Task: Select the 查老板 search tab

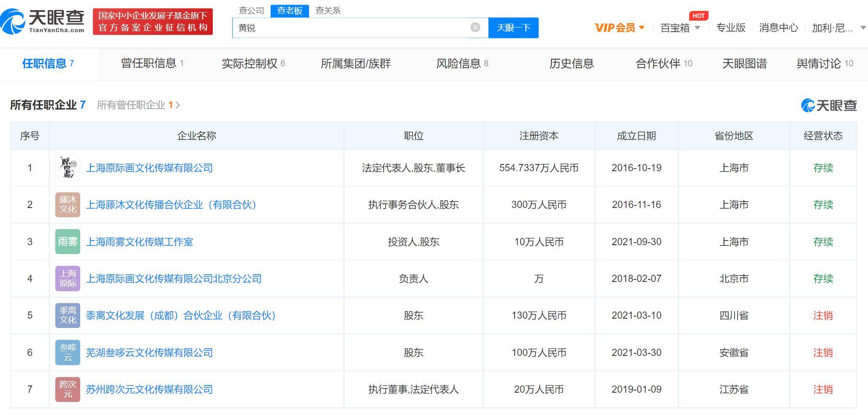Action: [290, 11]
